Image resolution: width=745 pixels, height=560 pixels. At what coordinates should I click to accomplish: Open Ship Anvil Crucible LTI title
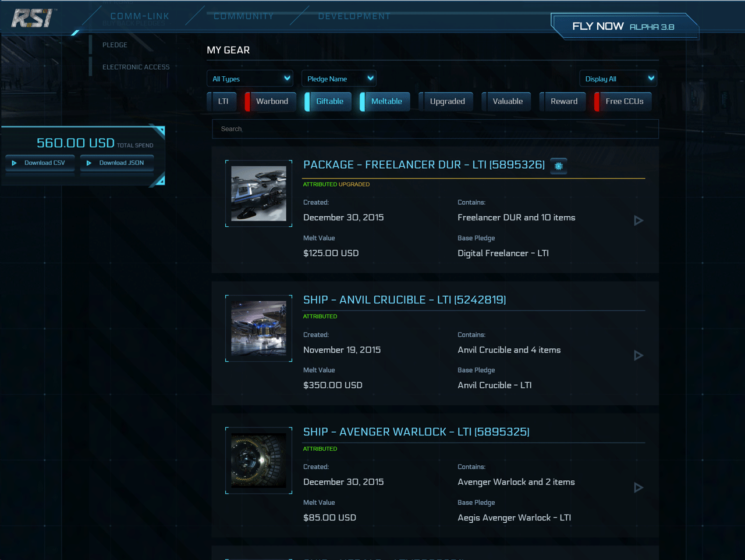(405, 300)
